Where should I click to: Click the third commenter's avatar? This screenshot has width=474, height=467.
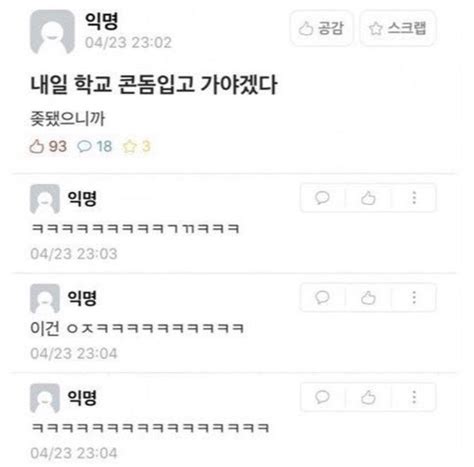[45, 398]
